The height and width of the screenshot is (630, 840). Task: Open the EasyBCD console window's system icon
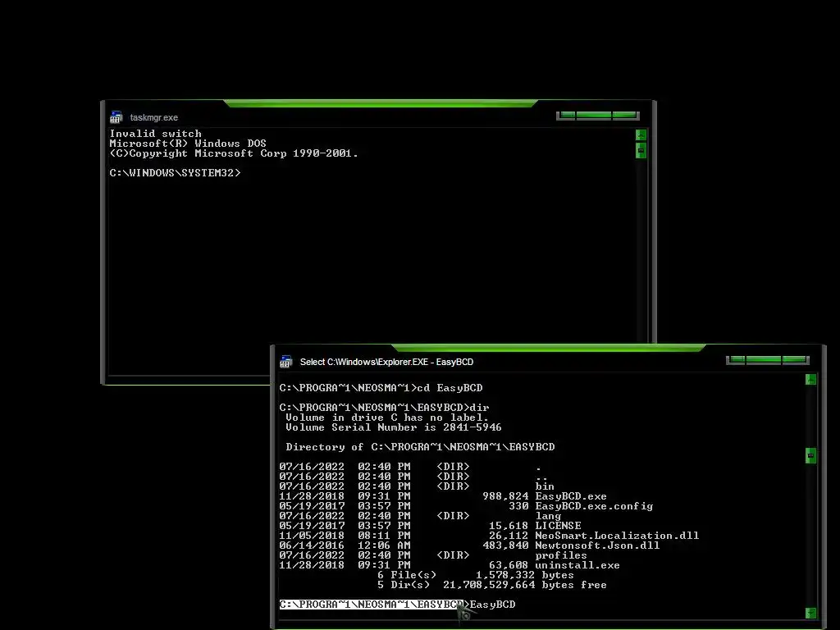pyautogui.click(x=286, y=362)
